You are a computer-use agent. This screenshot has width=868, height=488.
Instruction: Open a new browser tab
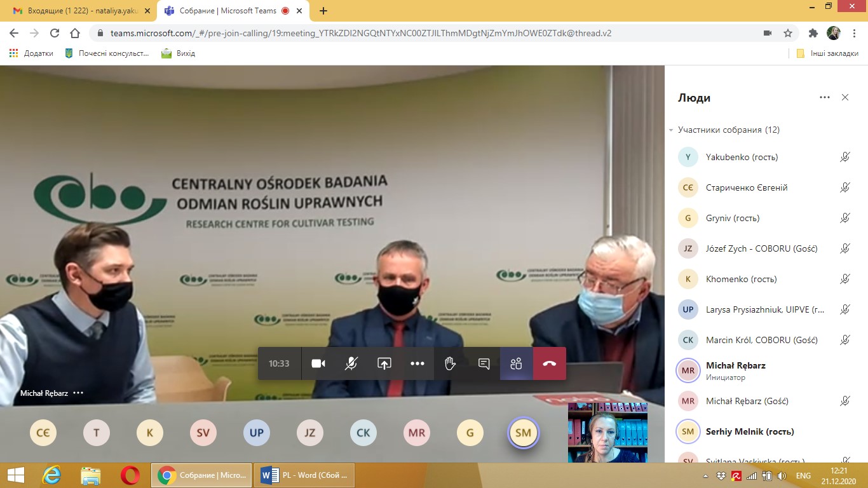[323, 11]
